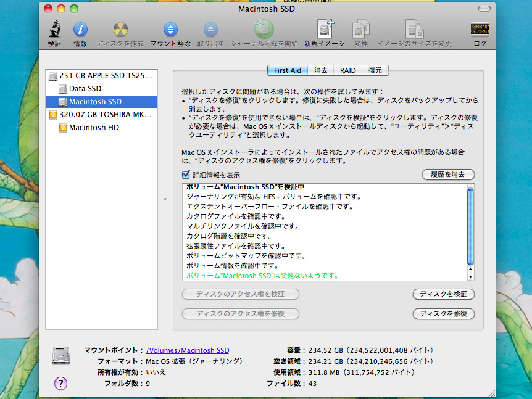This screenshot has height=399, width=532.
Task: Click the purple help question mark button
Action: 60,384
